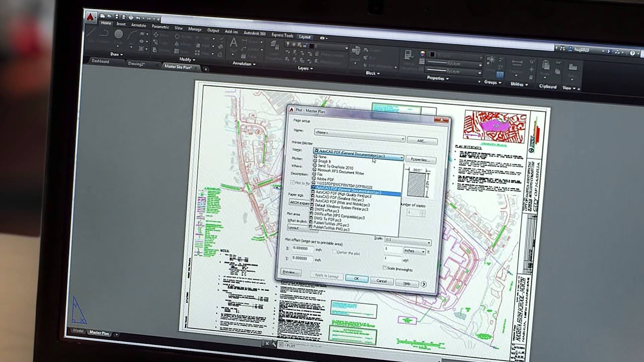Screen dimensions: 644x362
Task: Click OK in the Plot dialog
Action: pyautogui.click(x=356, y=278)
